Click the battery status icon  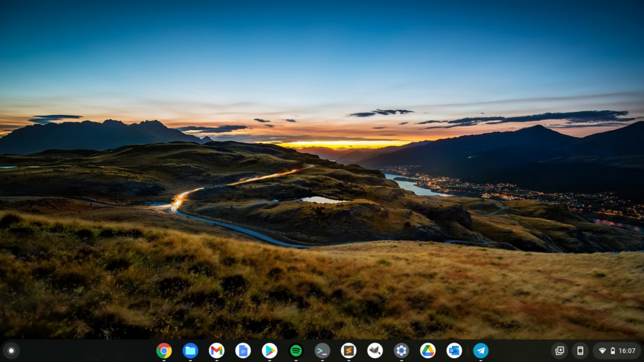coord(613,351)
